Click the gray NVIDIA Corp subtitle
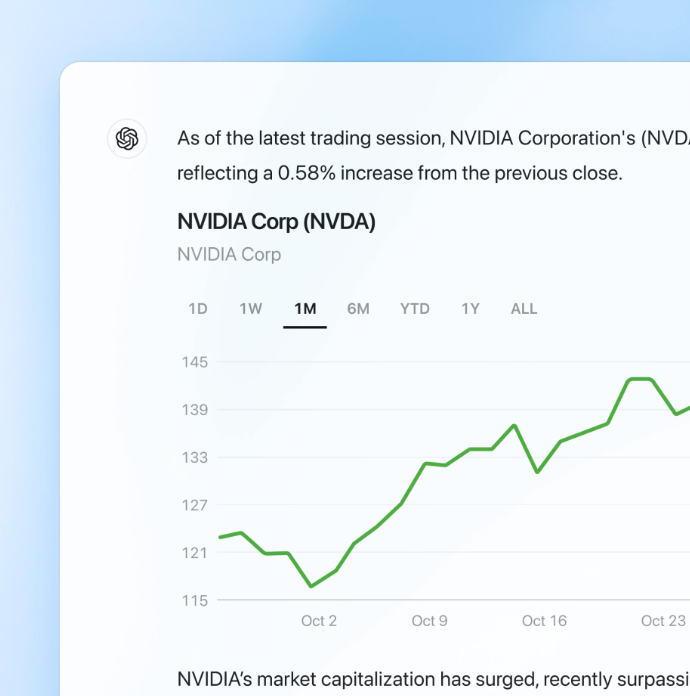Image resolution: width=690 pixels, height=696 pixels. [229, 254]
